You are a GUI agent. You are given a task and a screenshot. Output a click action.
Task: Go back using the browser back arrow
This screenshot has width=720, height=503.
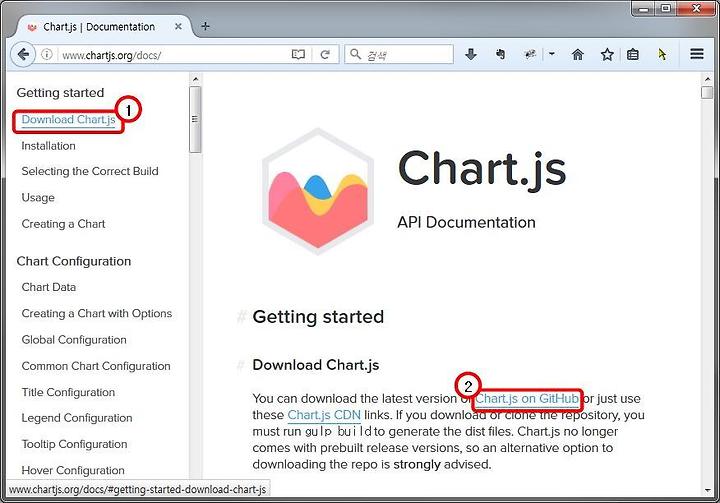[x=23, y=55]
